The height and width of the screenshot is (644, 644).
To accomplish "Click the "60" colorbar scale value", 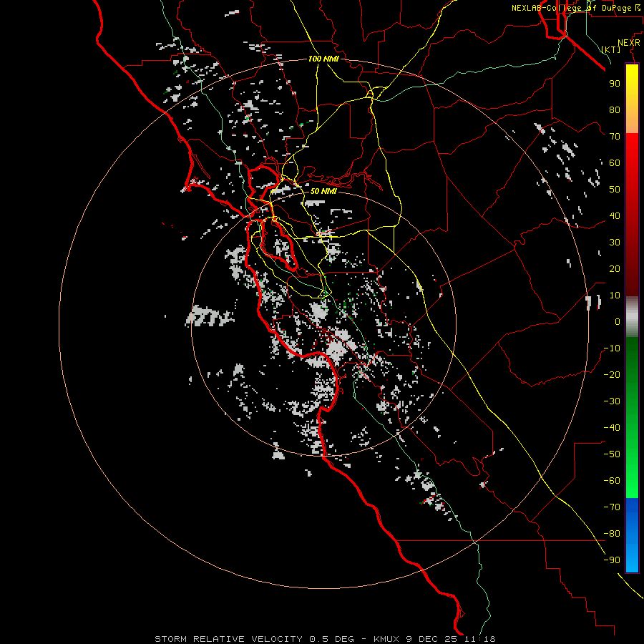I will [x=615, y=162].
